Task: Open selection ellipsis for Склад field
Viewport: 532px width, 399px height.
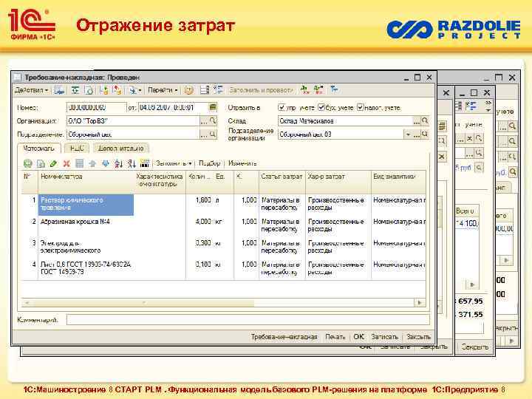Action: pyautogui.click(x=416, y=121)
